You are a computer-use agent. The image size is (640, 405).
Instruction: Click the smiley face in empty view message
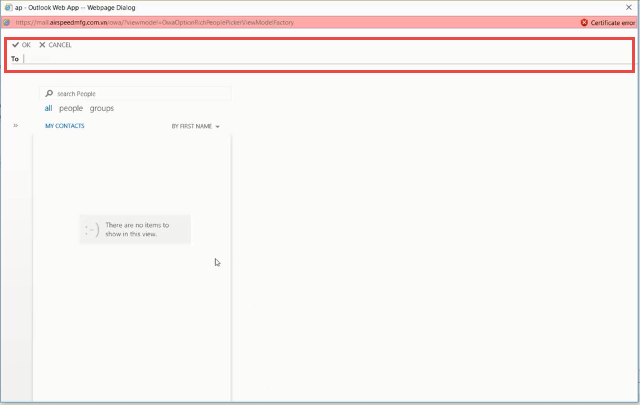pyautogui.click(x=92, y=230)
